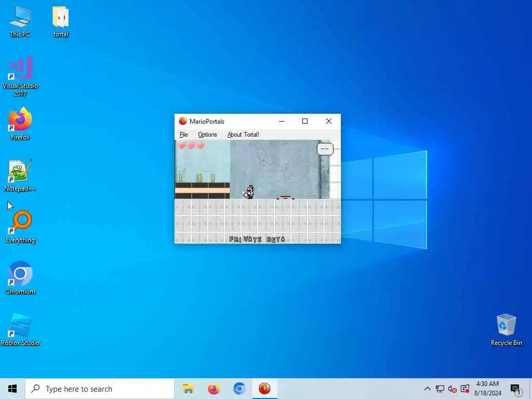
Task: Open the Options menu in MarioPortals
Action: 207,135
